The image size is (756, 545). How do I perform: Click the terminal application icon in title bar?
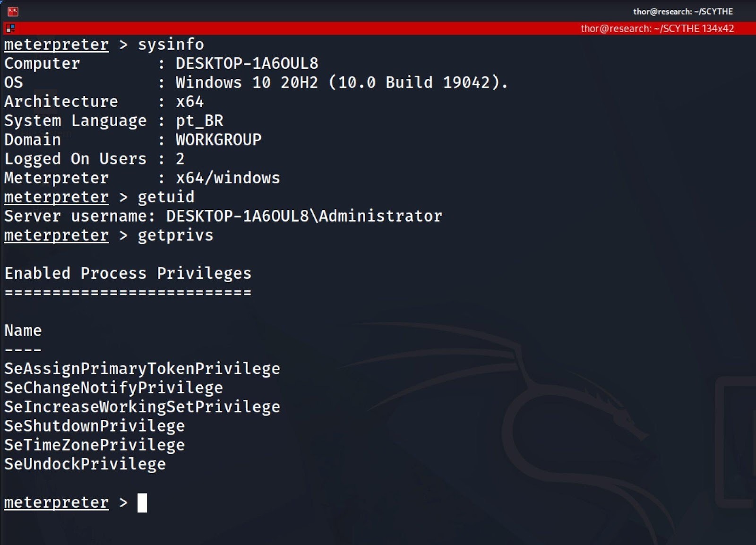tap(13, 11)
